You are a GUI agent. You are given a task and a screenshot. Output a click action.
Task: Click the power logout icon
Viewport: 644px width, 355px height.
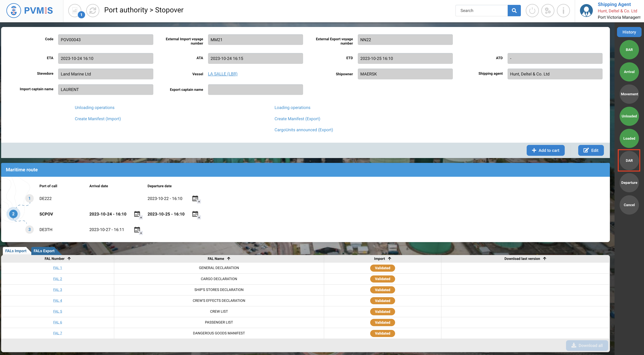[532, 10]
